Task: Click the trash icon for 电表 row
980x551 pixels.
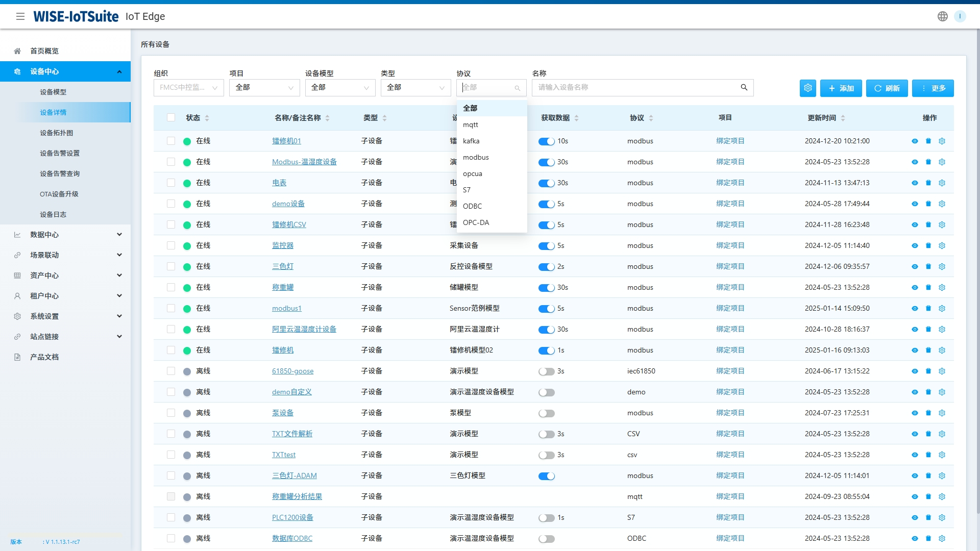Action: (928, 183)
